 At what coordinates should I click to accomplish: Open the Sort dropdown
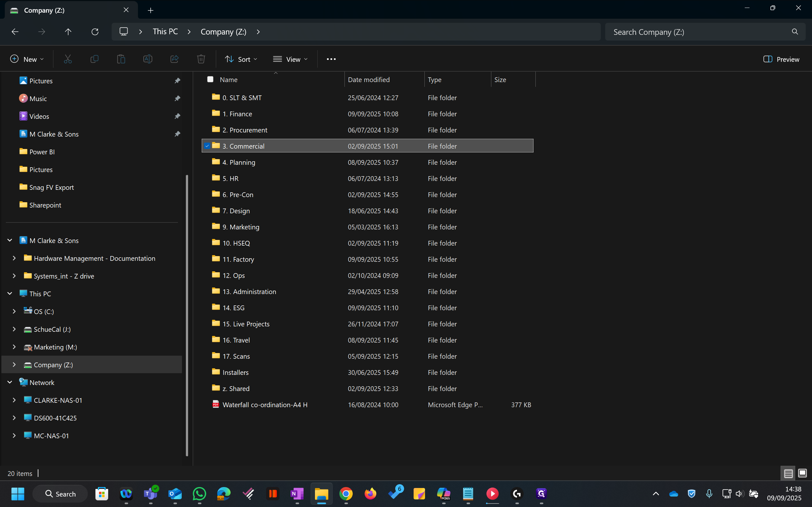(241, 59)
